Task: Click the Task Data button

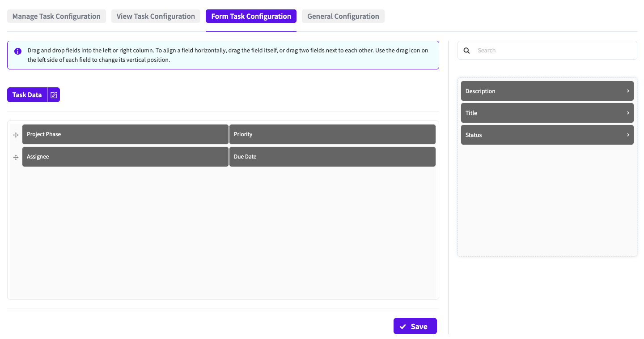Action: tap(27, 95)
